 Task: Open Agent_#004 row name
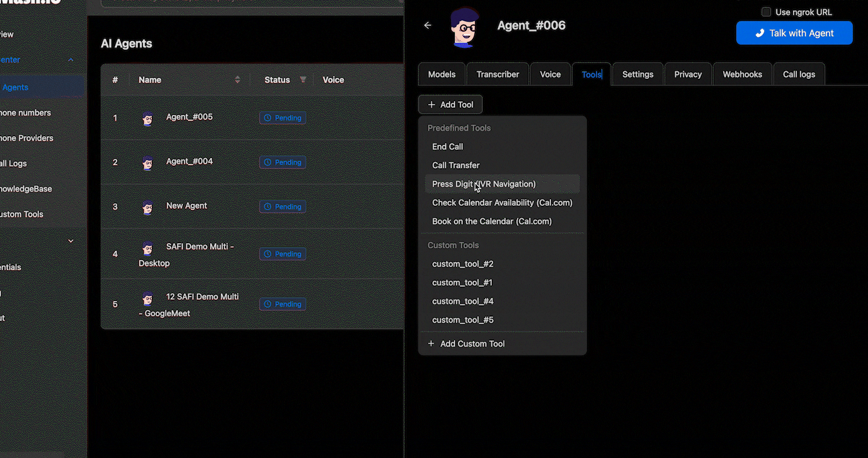click(189, 161)
